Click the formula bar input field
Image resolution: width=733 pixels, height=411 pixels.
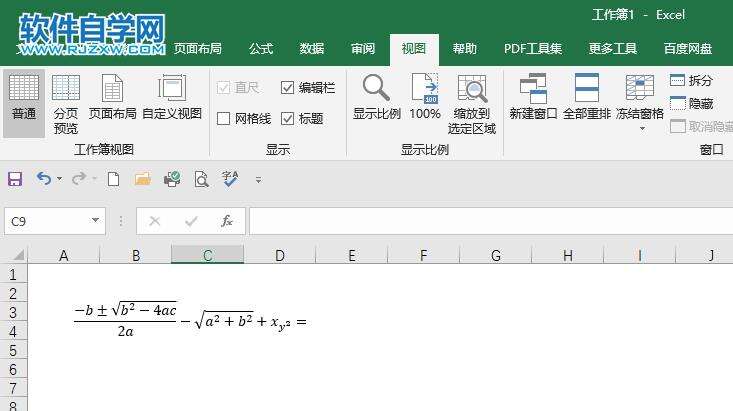[491, 221]
